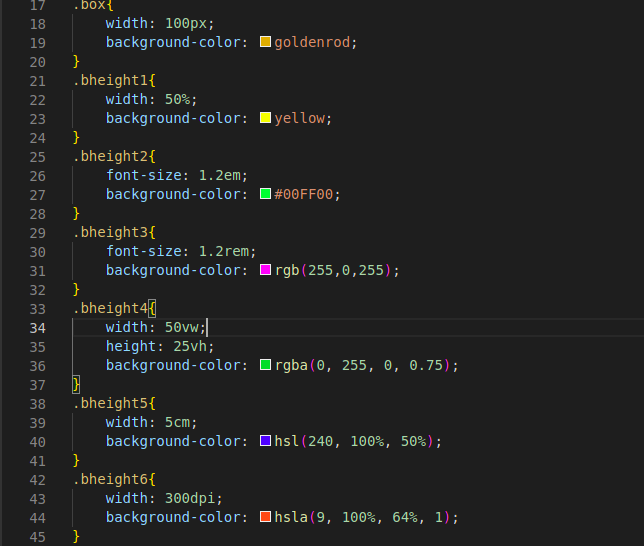Click line number 44 in gutter
644x546 pixels.
tap(37, 518)
